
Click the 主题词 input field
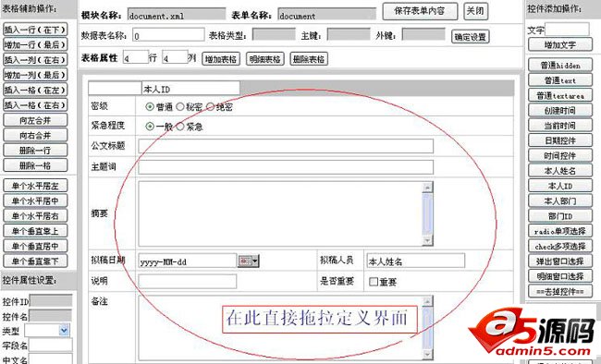[x=286, y=167]
